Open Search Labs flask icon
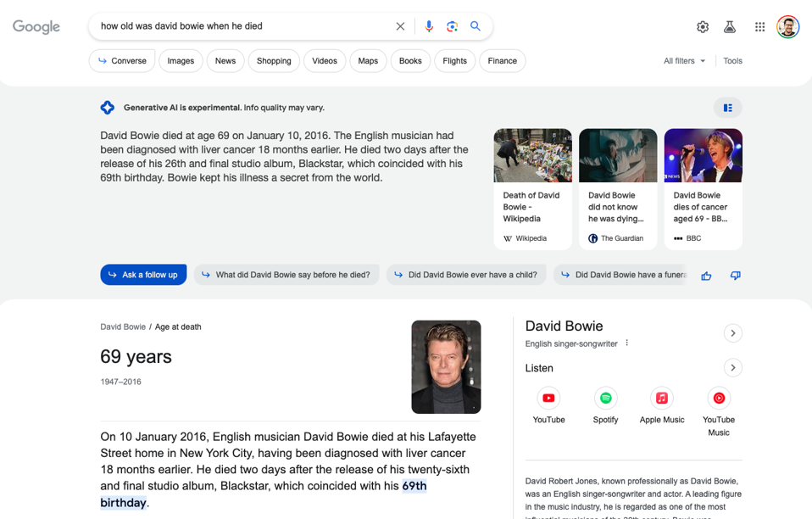 pyautogui.click(x=730, y=27)
